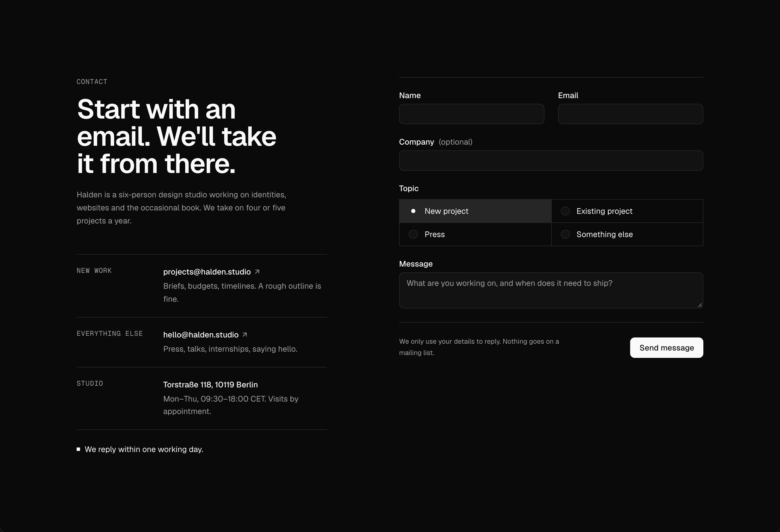The width and height of the screenshot is (780, 532).
Task: Click the Halden six-person studio intro paragraph
Action: tap(181, 208)
